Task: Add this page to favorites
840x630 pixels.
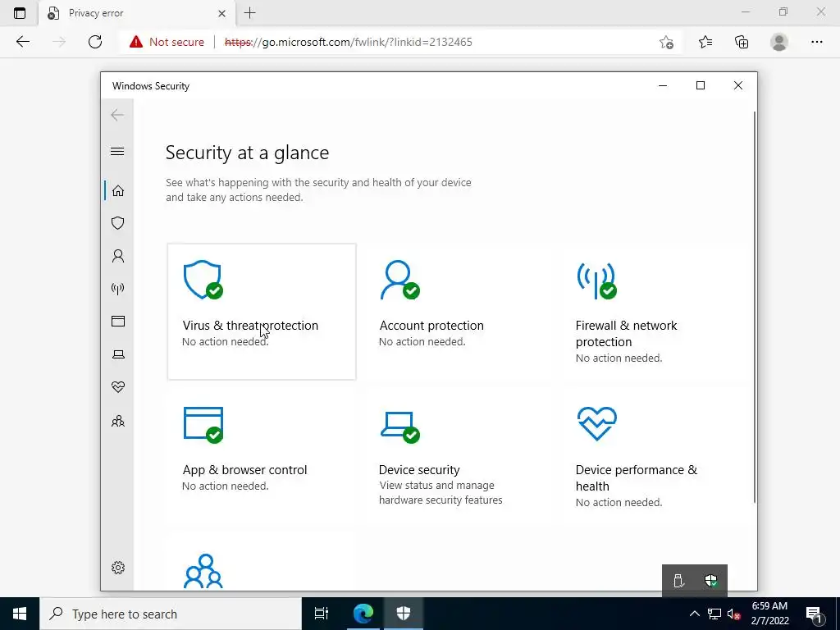Action: coord(666,42)
